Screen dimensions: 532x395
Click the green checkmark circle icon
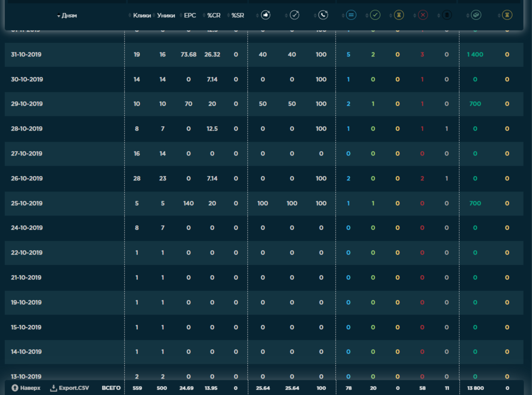click(376, 15)
